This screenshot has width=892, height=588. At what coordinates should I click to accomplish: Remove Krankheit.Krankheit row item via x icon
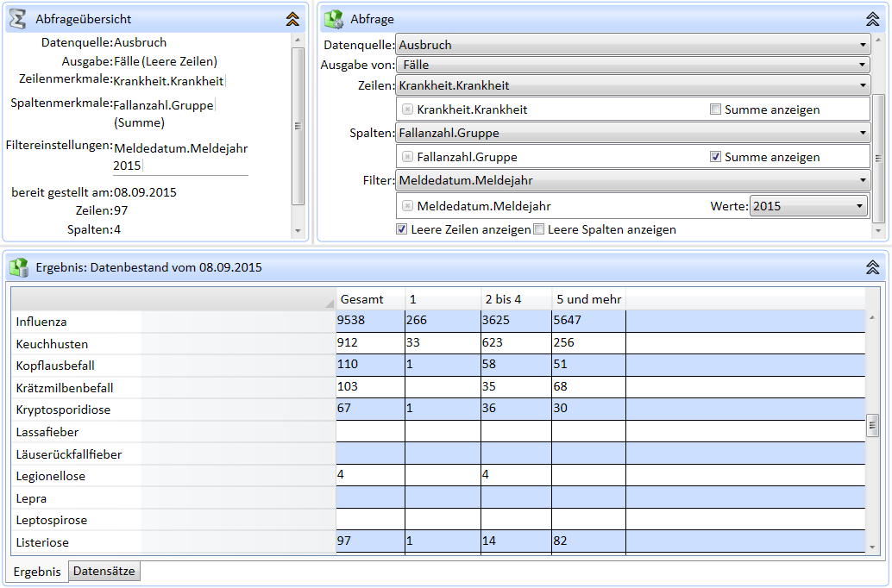click(x=407, y=109)
